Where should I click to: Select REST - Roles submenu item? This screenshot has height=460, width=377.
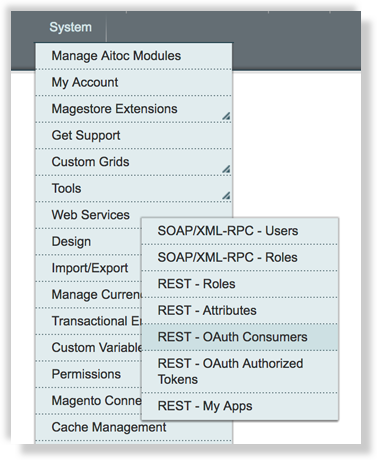point(240,284)
